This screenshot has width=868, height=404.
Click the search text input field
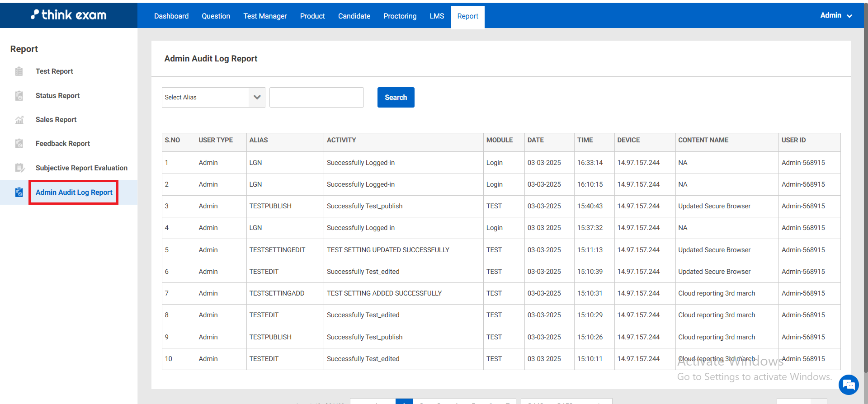coord(316,98)
